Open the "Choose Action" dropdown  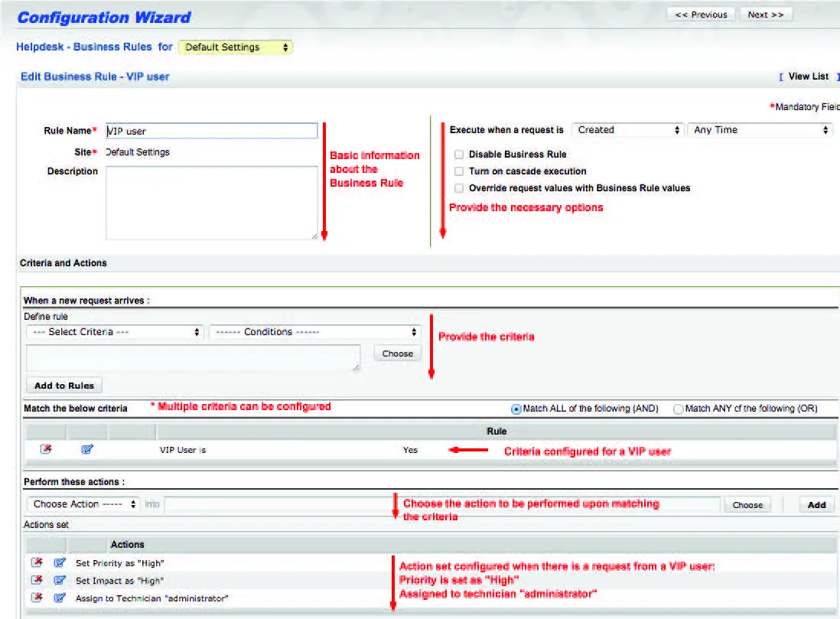(83, 504)
